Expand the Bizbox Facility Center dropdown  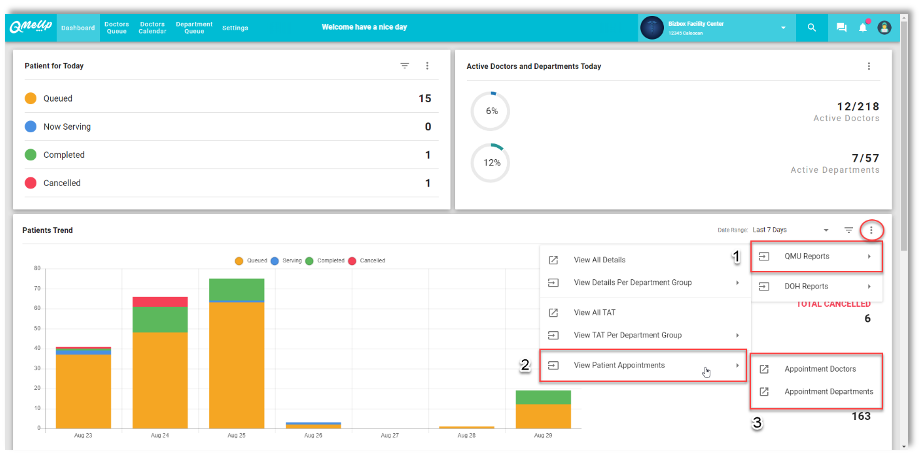tap(783, 28)
